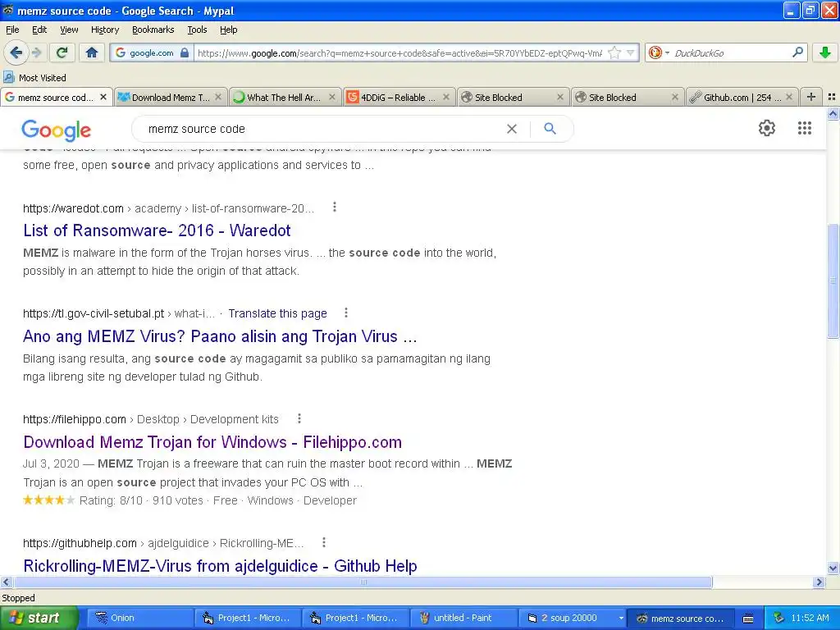Switch to untitled - Paint taskbar window
This screenshot has width=840, height=630.
463,618
